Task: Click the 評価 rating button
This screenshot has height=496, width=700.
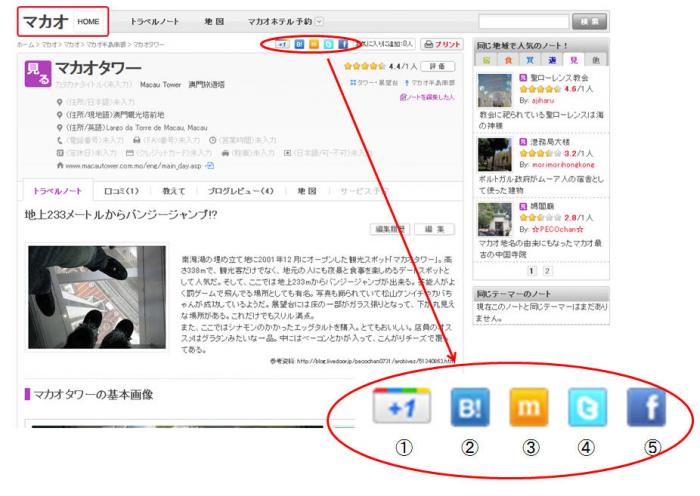Action: coord(438,66)
